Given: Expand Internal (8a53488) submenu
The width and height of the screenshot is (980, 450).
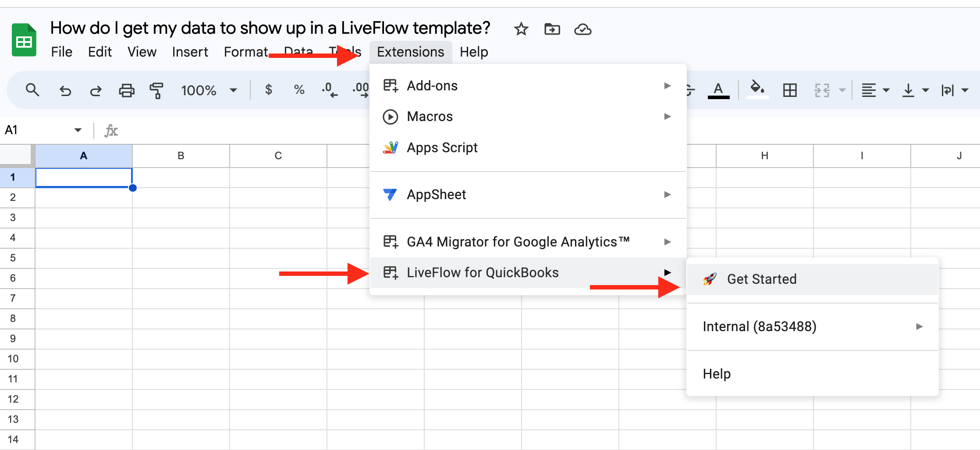Looking at the screenshot, I should (812, 326).
